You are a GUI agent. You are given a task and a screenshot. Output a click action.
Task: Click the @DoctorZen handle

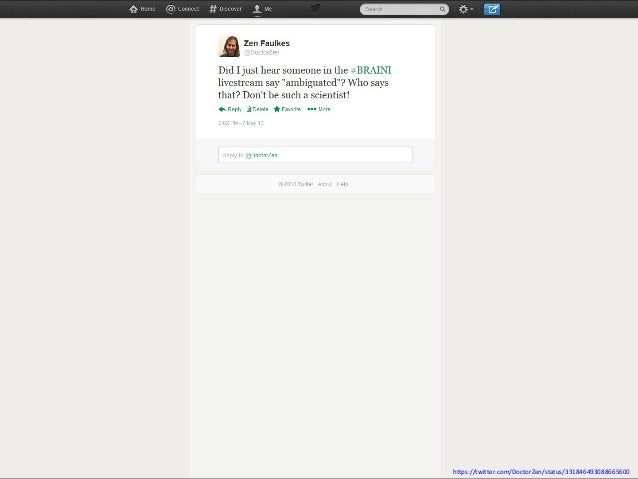(x=262, y=52)
